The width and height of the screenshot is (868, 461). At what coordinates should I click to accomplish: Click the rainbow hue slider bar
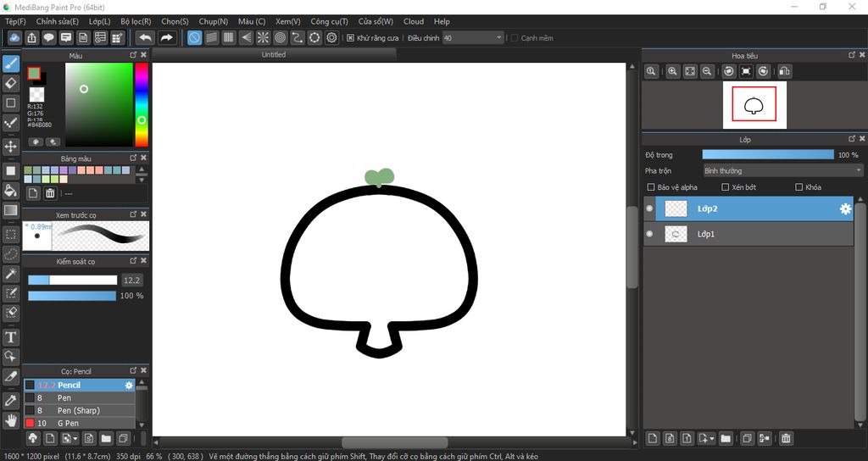pyautogui.click(x=142, y=104)
